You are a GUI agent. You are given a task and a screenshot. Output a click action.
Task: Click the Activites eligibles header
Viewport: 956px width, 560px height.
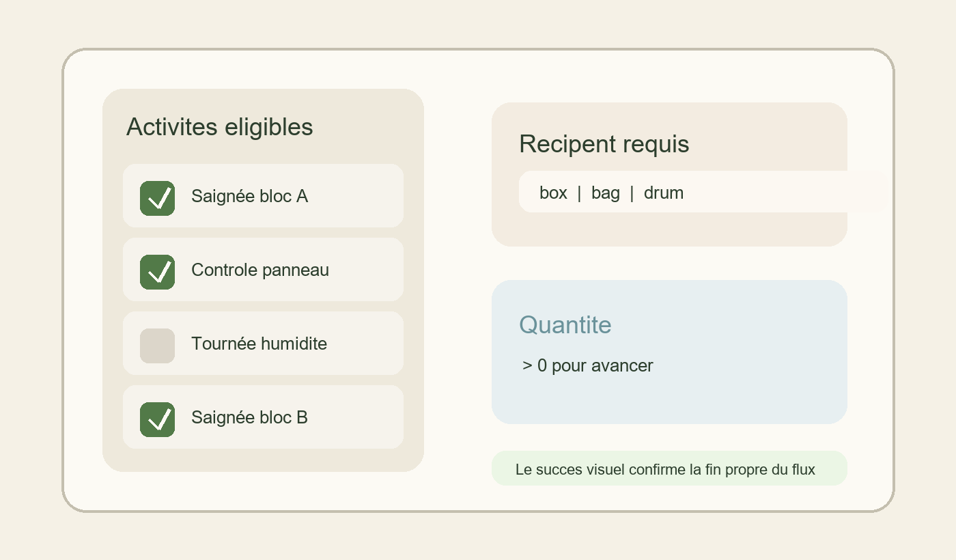point(219,127)
